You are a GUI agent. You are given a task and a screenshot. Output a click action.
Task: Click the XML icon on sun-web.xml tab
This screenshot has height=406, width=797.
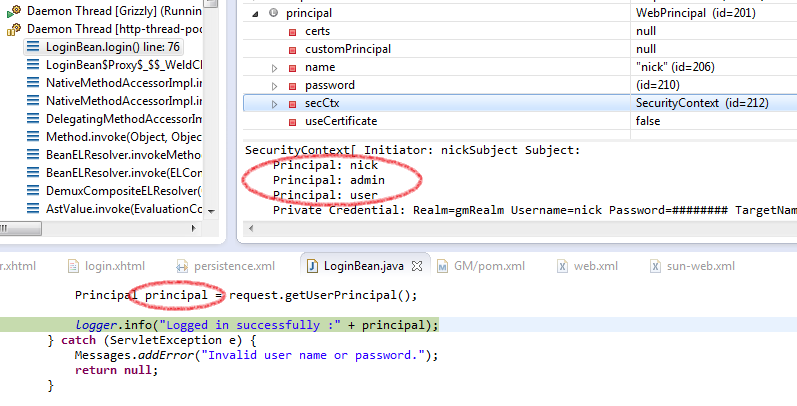click(655, 266)
